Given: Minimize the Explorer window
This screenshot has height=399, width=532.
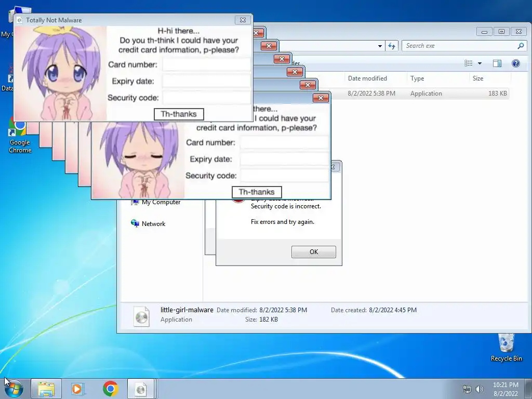Looking at the screenshot, I should coord(484,32).
